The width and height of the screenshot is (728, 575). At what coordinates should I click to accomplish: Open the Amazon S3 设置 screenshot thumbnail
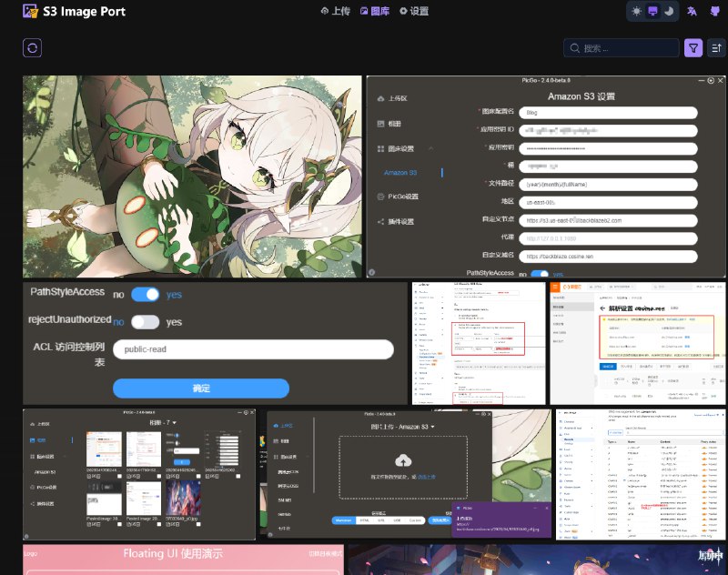(x=546, y=177)
